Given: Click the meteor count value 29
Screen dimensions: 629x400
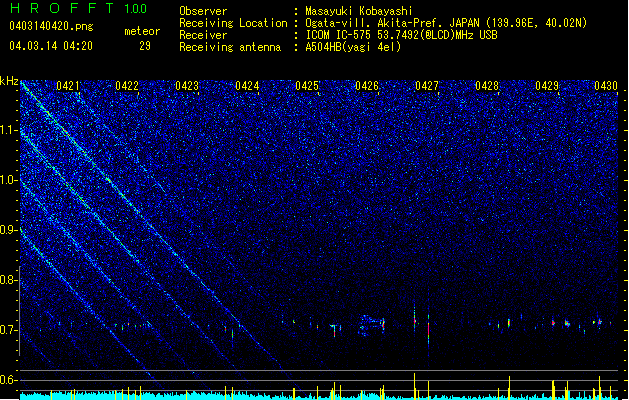Looking at the screenshot, I should click(145, 46).
